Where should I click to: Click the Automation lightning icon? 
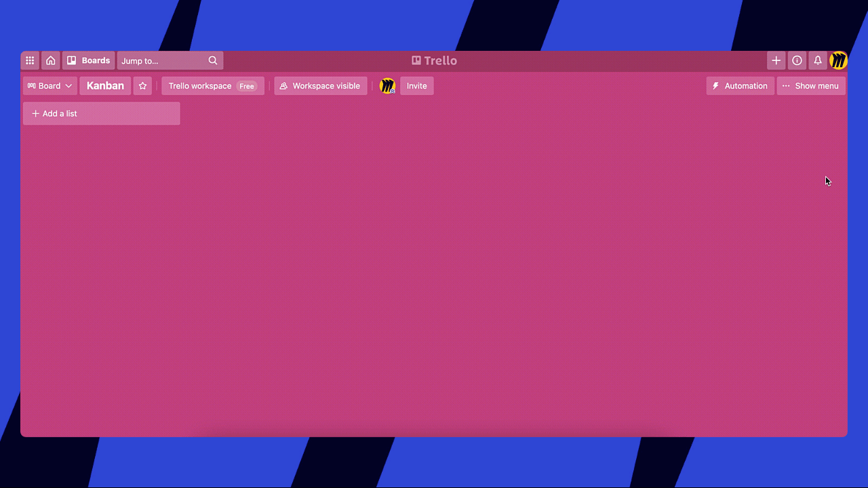coord(715,85)
